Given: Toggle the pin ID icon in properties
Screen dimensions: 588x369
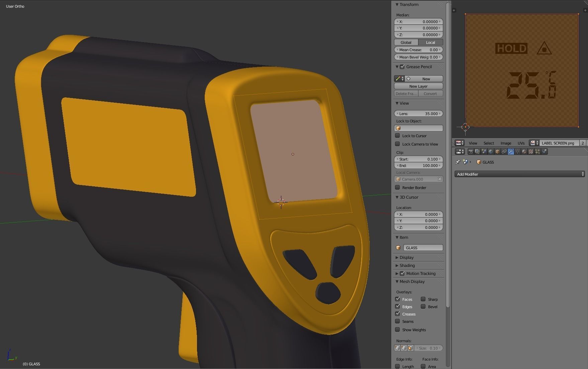Looking at the screenshot, I should click(x=458, y=162).
